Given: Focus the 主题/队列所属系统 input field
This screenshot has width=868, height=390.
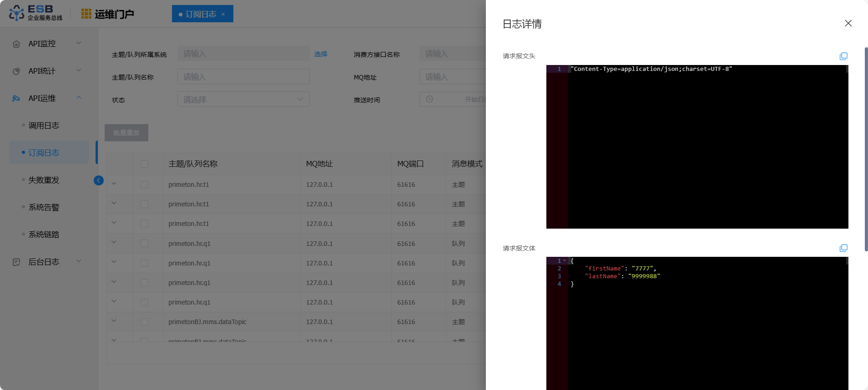Looking at the screenshot, I should click(x=243, y=54).
